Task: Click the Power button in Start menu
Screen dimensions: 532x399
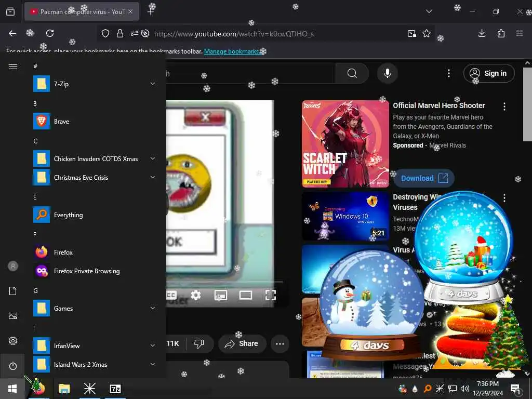Action: coord(13,366)
